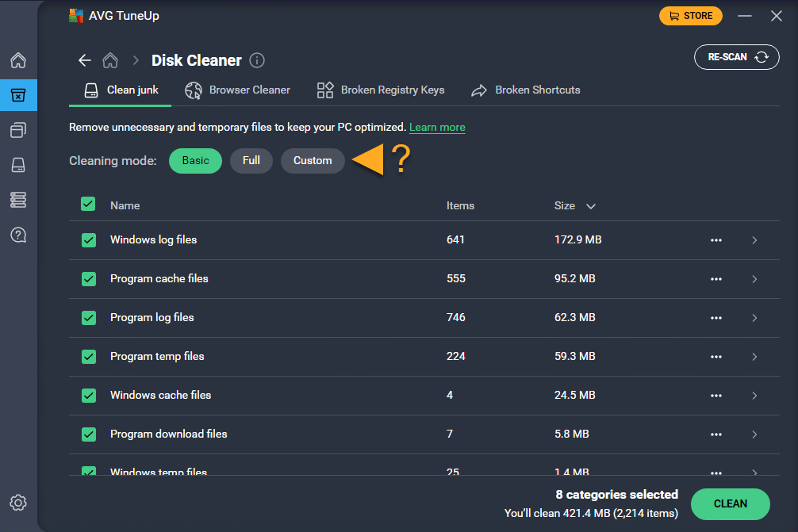Click the disk drive sidebar icon
798x532 pixels.
(17, 165)
